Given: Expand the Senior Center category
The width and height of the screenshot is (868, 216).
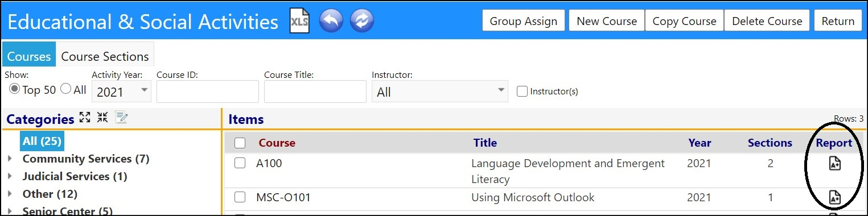Looking at the screenshot, I should (x=10, y=211).
